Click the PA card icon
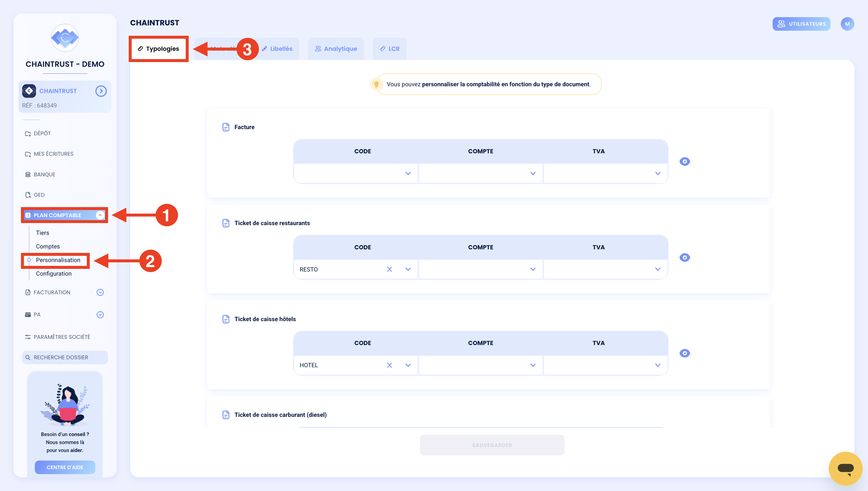 [x=28, y=315]
